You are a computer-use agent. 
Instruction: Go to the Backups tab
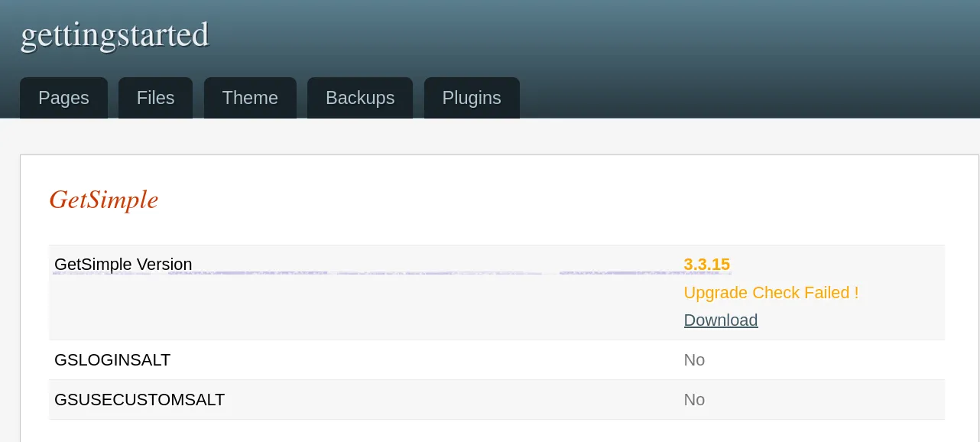(x=360, y=98)
